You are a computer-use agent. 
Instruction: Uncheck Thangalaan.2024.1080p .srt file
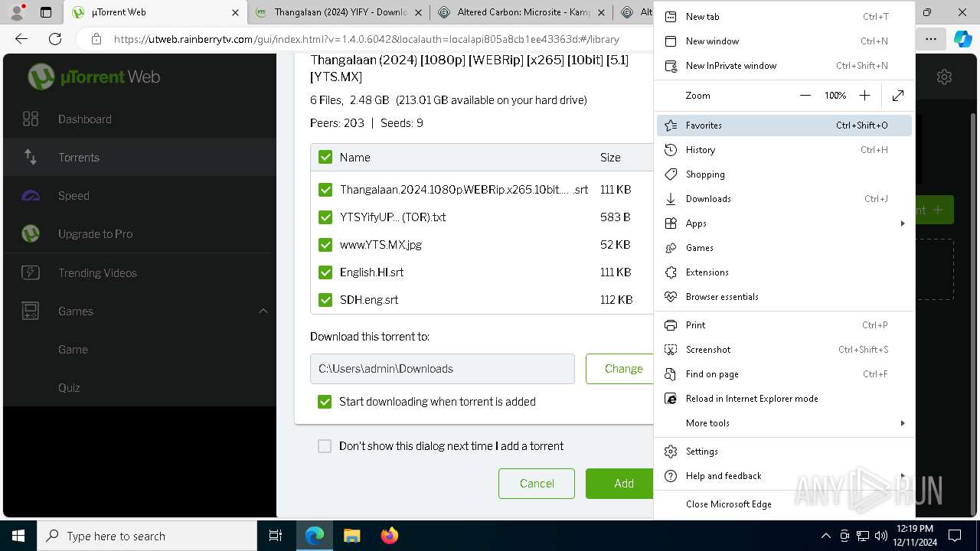click(x=325, y=189)
